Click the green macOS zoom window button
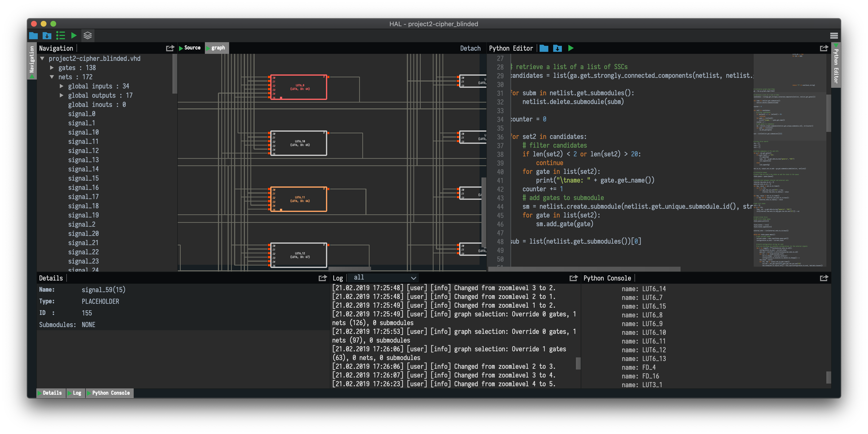The image size is (868, 434). click(x=53, y=24)
